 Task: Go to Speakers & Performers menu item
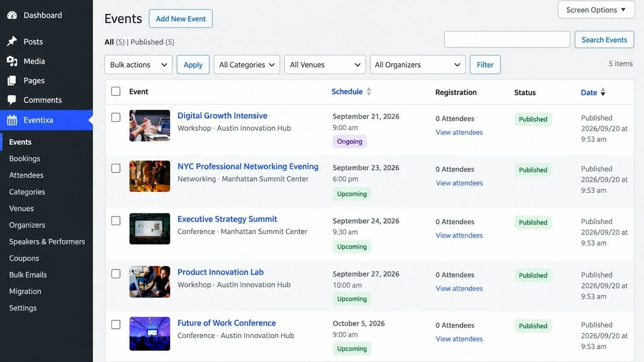click(47, 241)
